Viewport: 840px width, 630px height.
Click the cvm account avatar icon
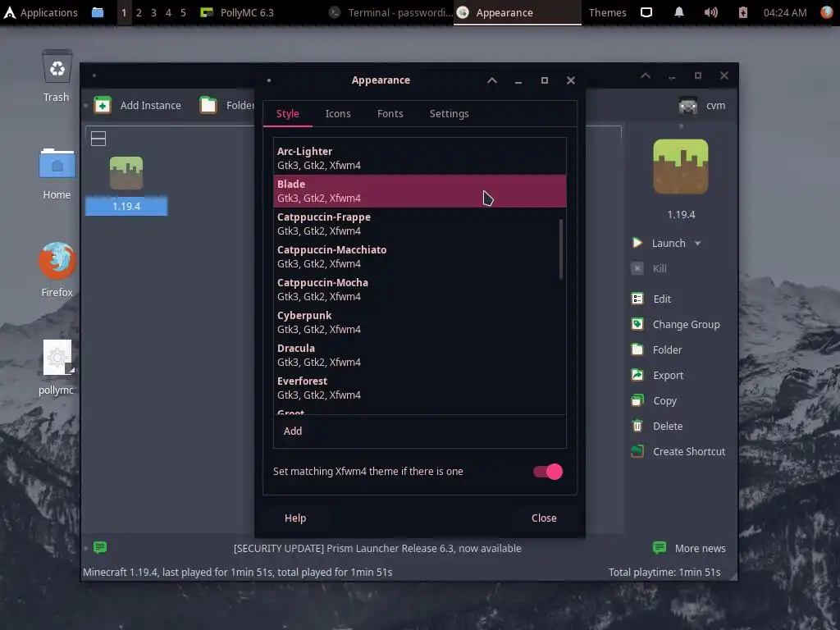pyautogui.click(x=688, y=106)
